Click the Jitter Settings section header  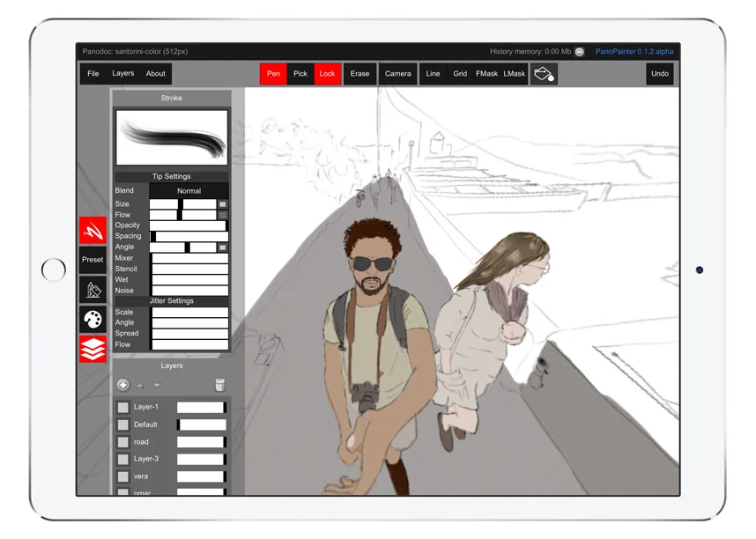(172, 301)
